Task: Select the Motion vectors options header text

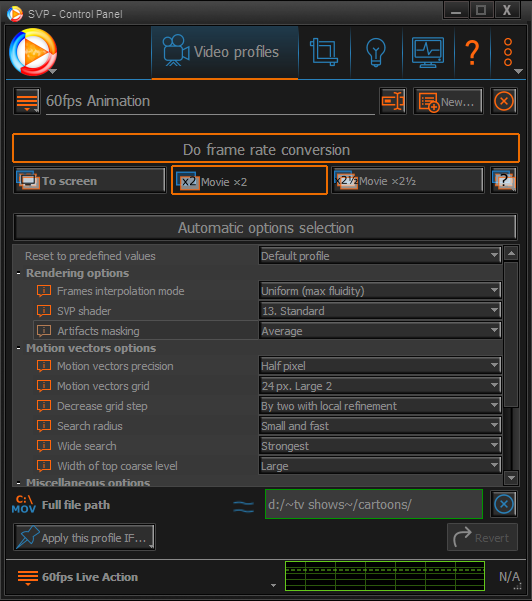Action: [91, 348]
